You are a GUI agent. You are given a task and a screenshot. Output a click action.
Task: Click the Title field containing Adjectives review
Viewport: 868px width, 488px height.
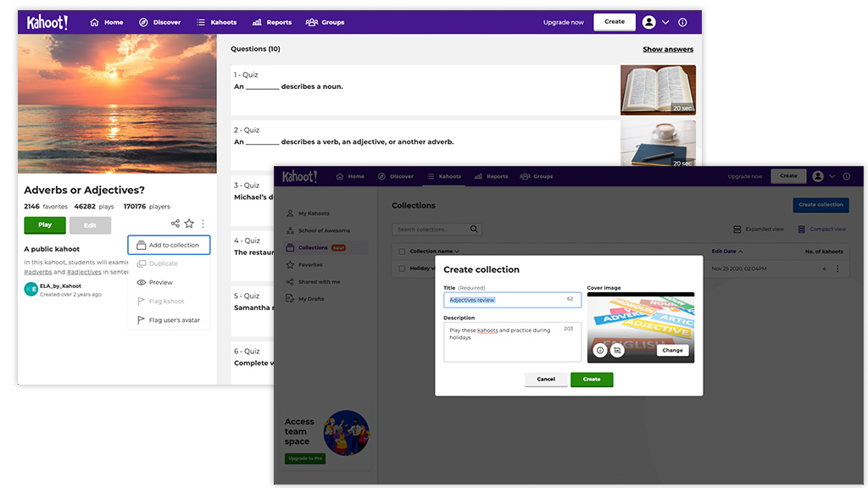[x=512, y=300]
